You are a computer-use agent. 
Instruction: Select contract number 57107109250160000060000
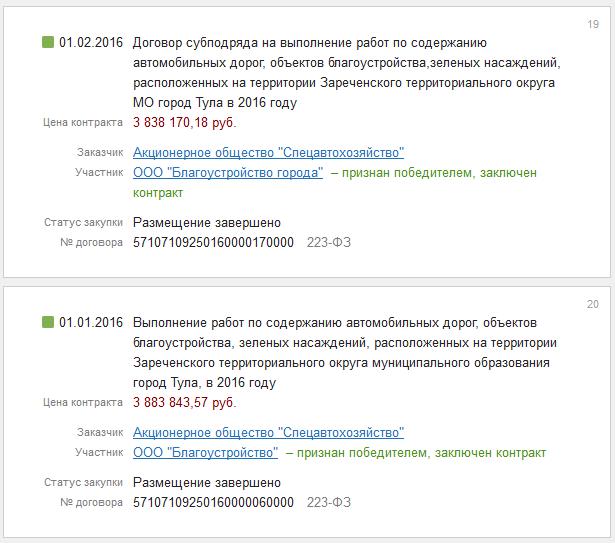click(213, 503)
